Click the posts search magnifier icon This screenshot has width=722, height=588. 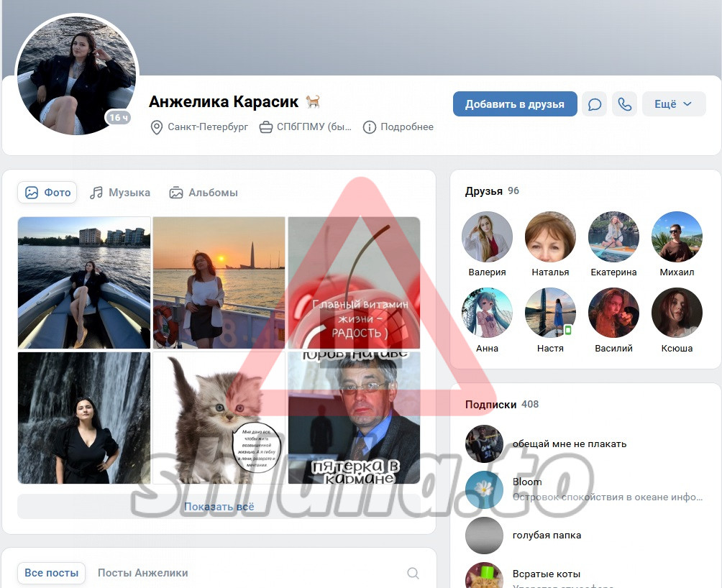413,573
